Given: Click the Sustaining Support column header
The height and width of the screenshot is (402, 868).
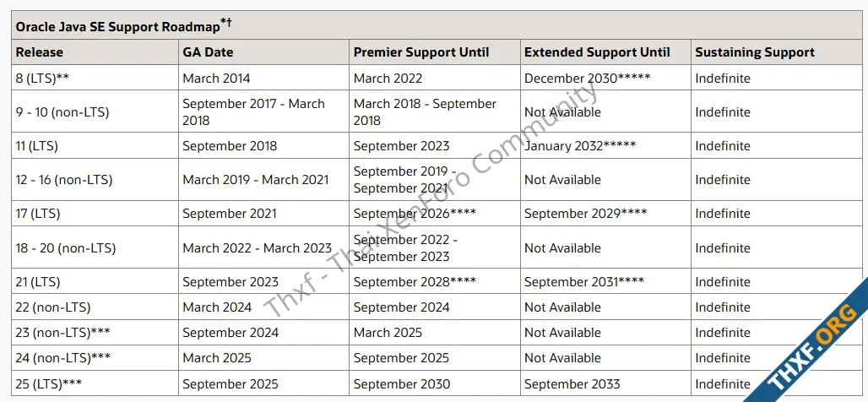Looking at the screenshot, I should coord(755,52).
